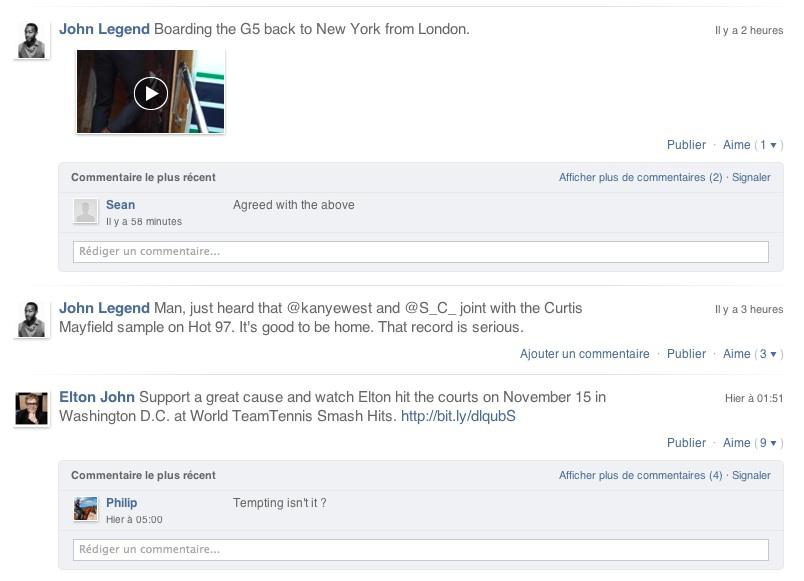The image size is (804, 581).
Task: Click the video thumbnail in John Legend's post
Action: tap(149, 91)
